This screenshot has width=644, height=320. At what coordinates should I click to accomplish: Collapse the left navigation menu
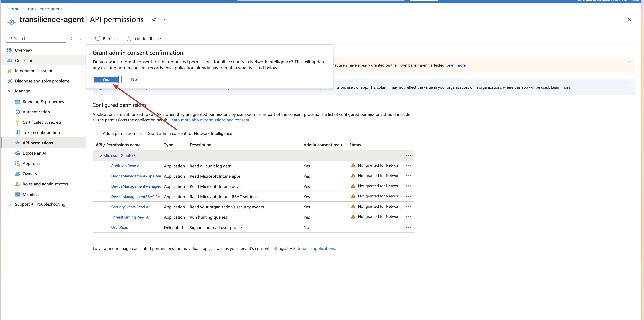tap(81, 39)
